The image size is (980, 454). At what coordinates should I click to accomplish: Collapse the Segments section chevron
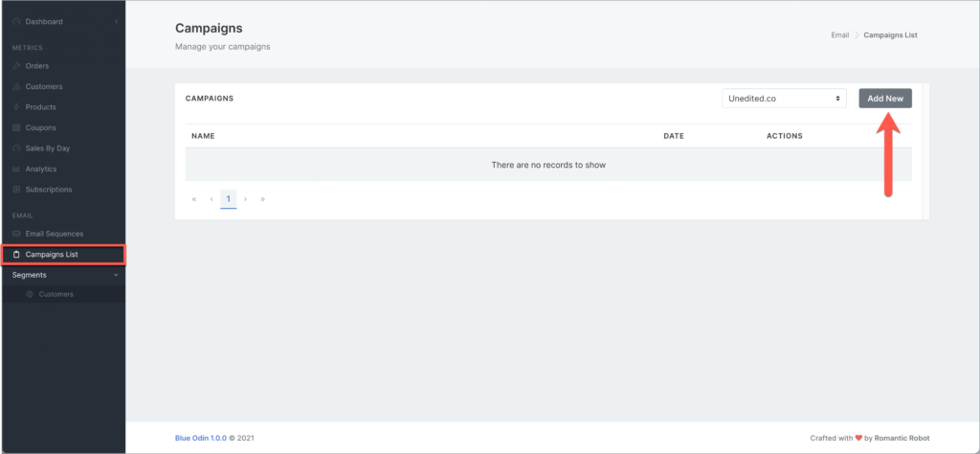116,275
